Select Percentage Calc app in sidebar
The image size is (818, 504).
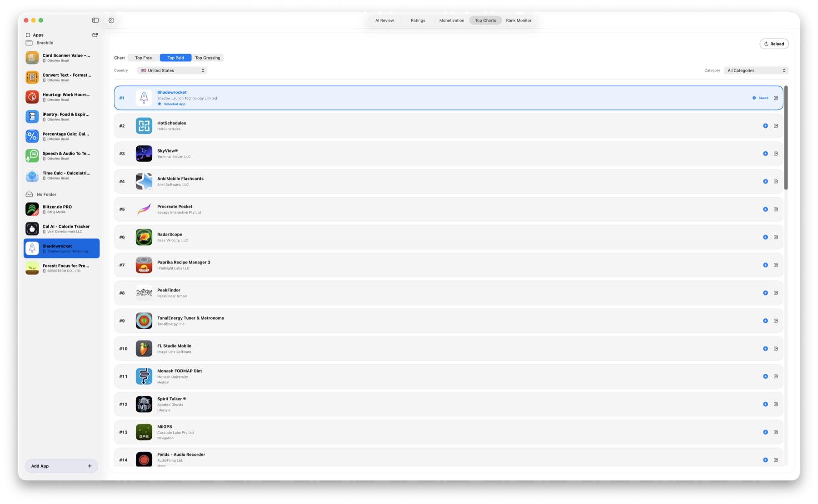click(61, 136)
